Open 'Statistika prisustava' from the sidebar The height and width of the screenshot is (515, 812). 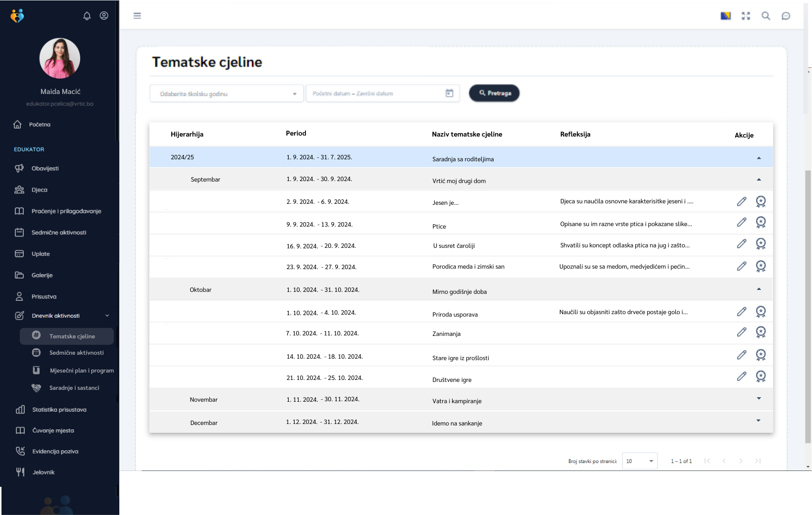coord(59,409)
